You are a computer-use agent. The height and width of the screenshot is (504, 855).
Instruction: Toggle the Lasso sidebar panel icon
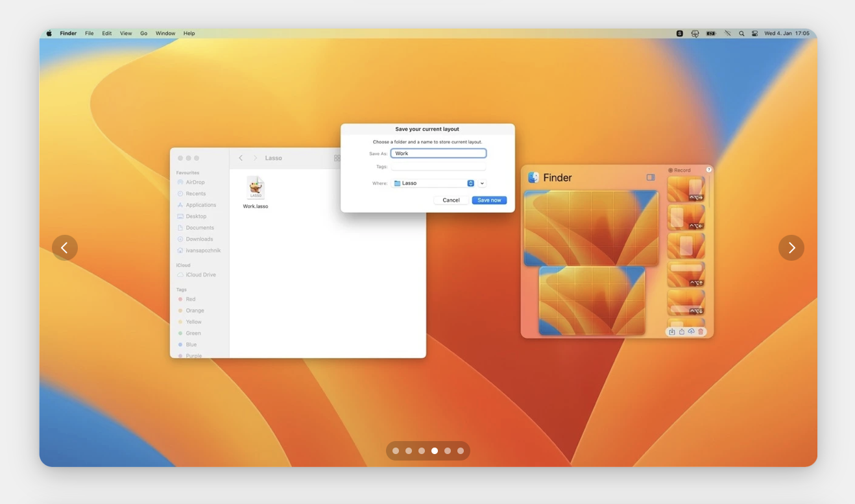coord(651,177)
